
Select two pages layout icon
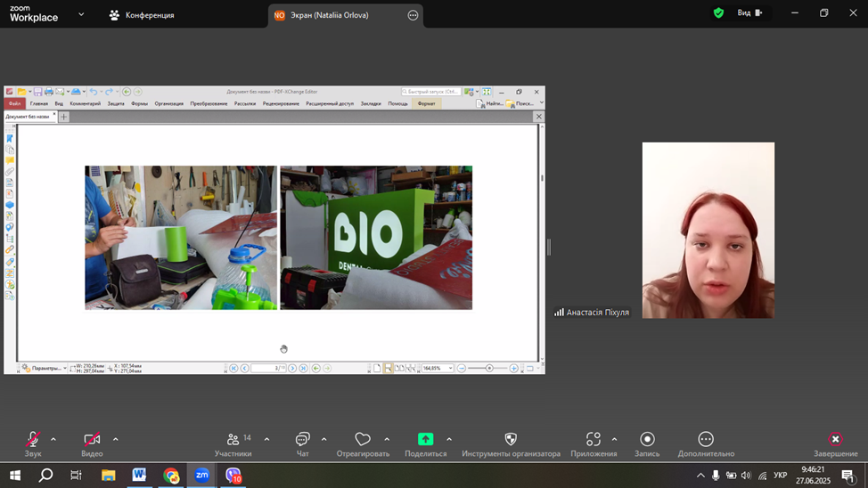pos(399,368)
